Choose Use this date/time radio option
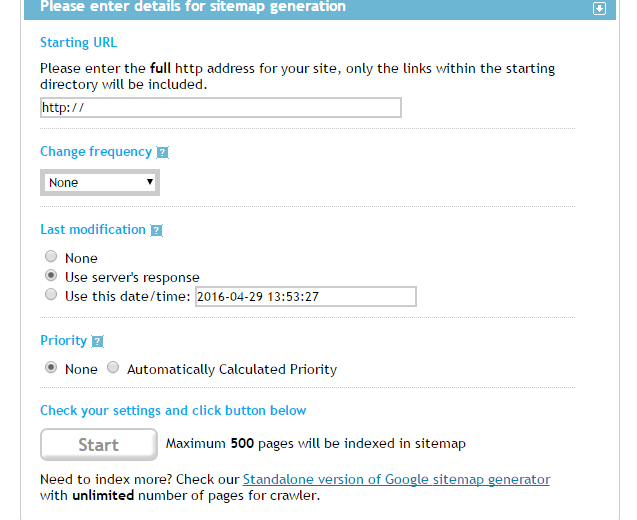 (x=51, y=295)
